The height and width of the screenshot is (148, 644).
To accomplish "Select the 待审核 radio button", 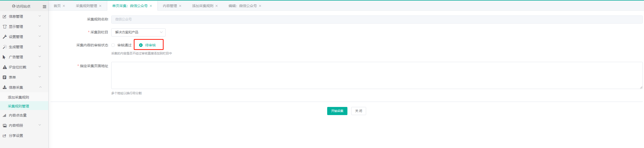I will tap(141, 45).
